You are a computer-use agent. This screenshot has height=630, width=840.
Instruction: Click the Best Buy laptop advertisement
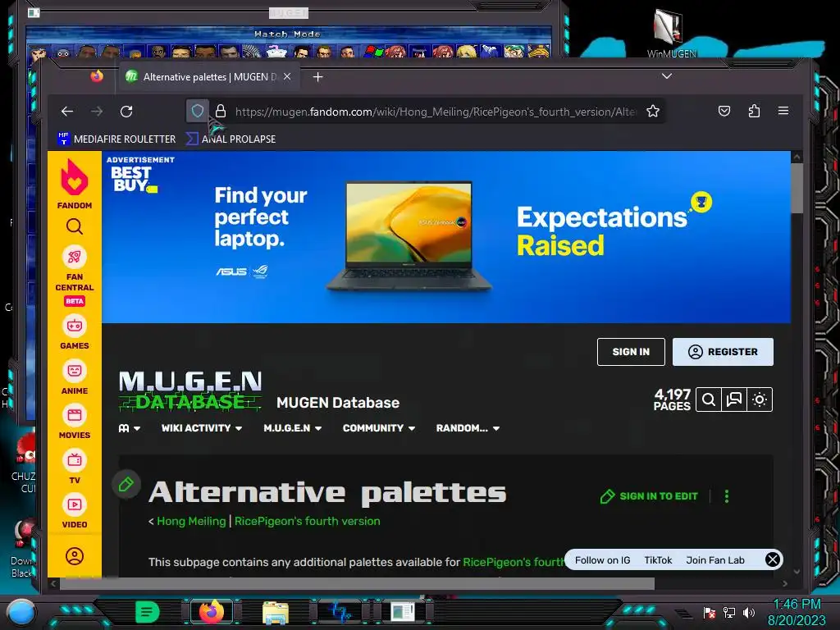click(445, 237)
